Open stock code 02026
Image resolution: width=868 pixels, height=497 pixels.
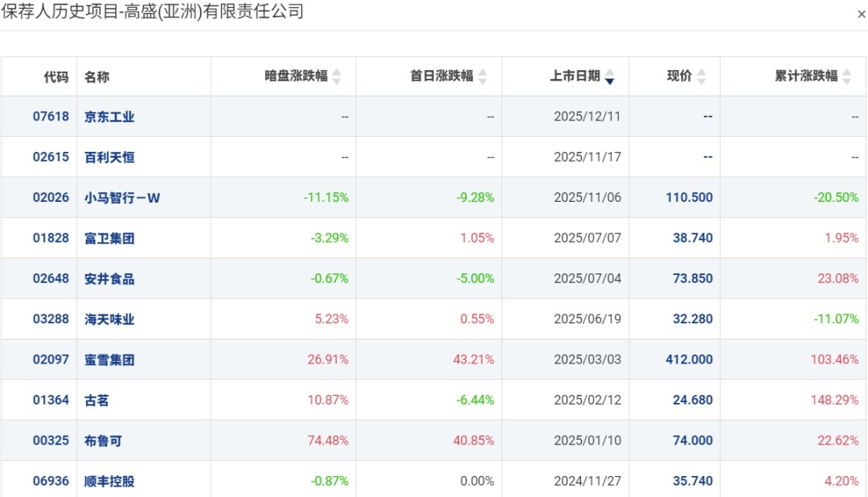tap(51, 197)
